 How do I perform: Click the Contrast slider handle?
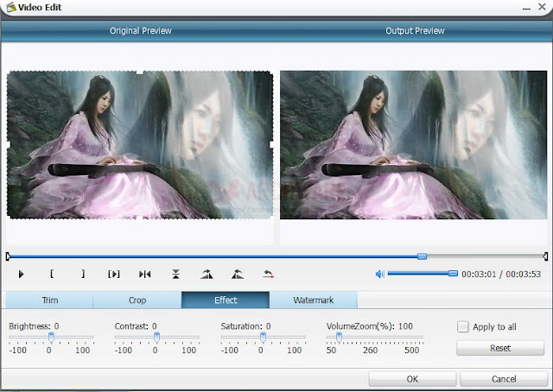(x=156, y=338)
